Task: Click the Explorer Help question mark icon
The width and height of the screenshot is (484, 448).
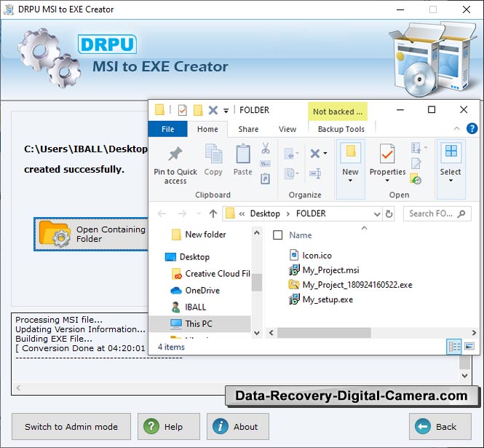Action: tap(472, 128)
